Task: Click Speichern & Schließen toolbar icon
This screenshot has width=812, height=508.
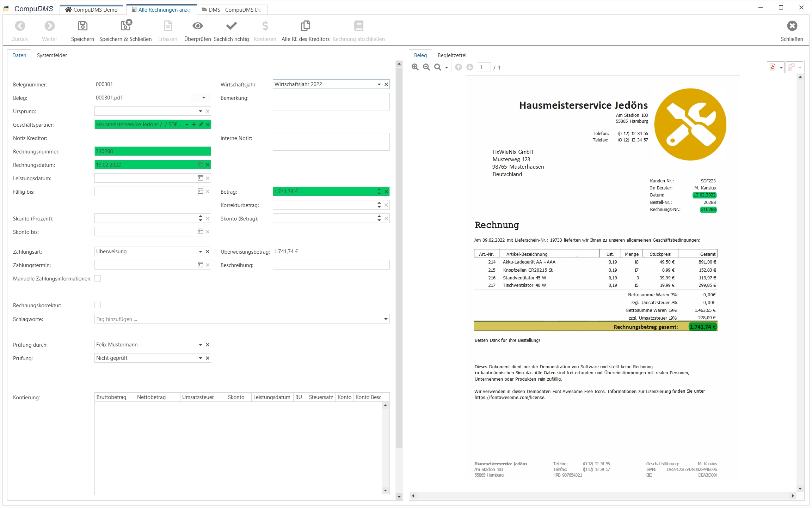Action: pos(125,26)
